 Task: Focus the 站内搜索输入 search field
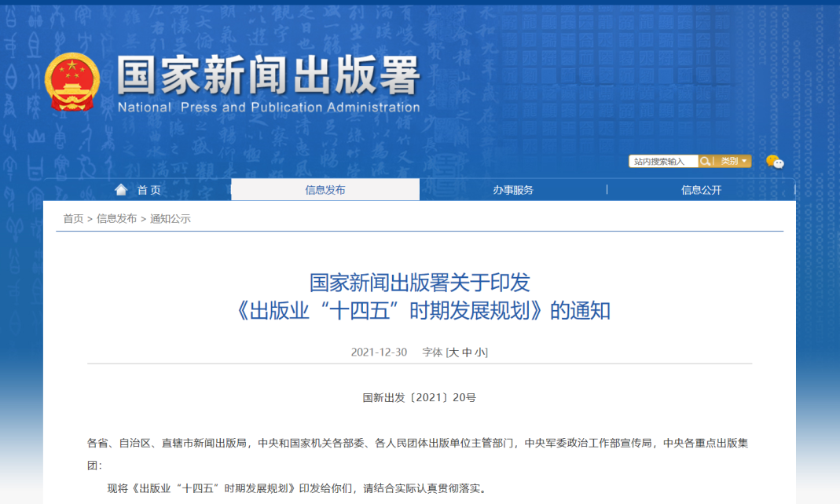pyautogui.click(x=663, y=161)
